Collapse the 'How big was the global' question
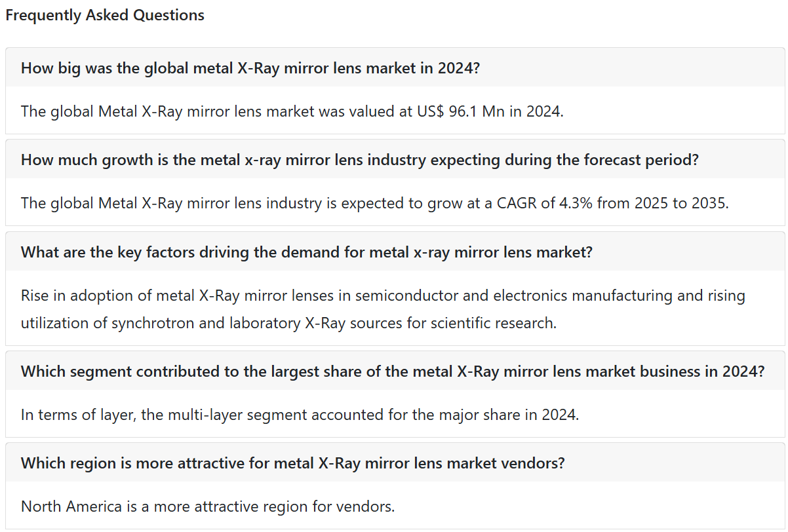 pos(395,67)
